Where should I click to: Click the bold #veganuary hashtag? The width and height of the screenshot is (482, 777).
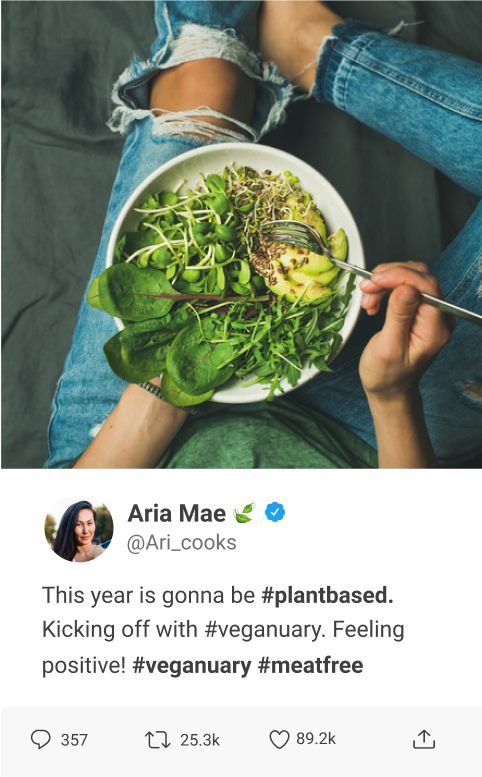coord(192,666)
